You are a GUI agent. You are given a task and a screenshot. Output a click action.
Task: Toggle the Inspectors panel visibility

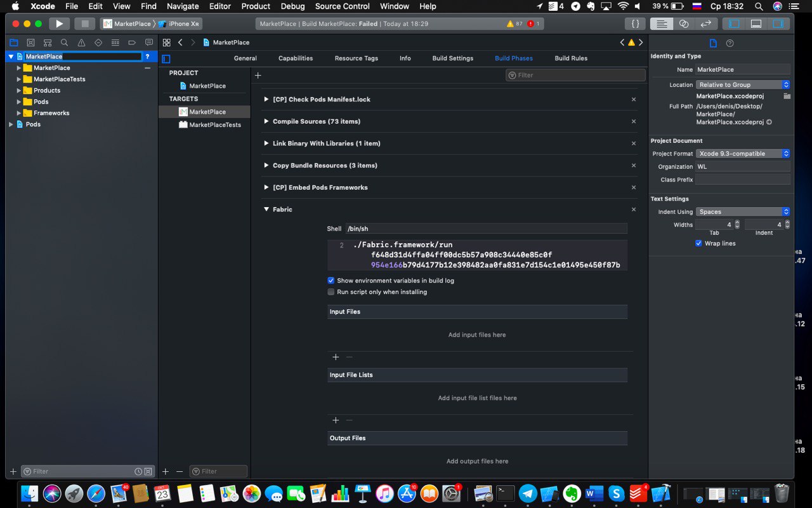[x=778, y=23]
